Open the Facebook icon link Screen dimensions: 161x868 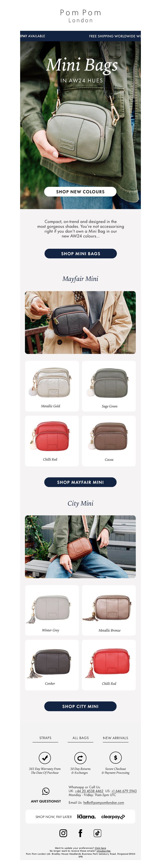(80, 833)
